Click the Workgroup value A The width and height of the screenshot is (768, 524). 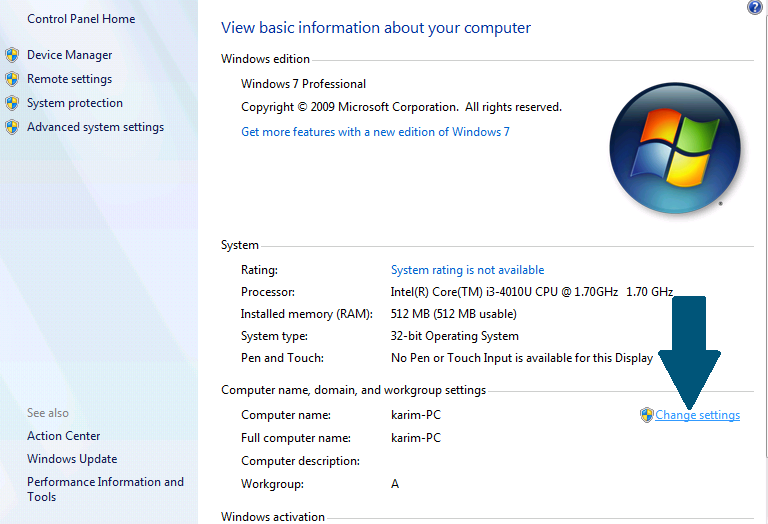[x=395, y=484]
